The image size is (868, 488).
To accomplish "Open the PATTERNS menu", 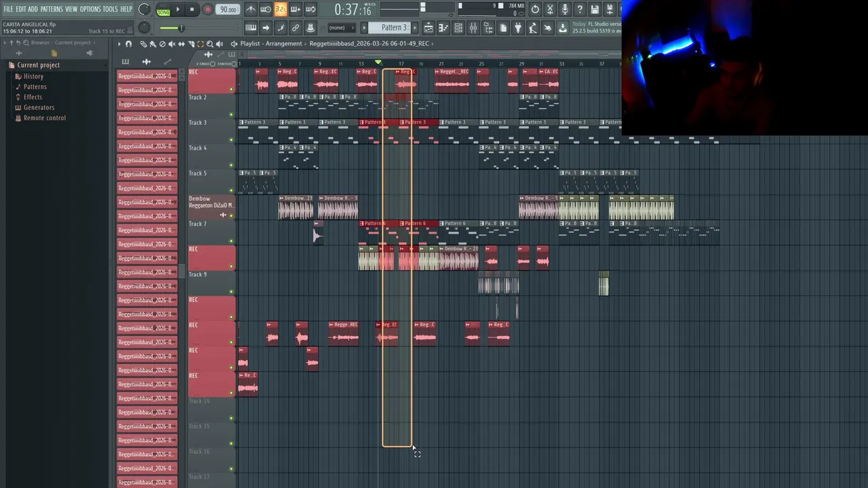I will pyautogui.click(x=52, y=9).
